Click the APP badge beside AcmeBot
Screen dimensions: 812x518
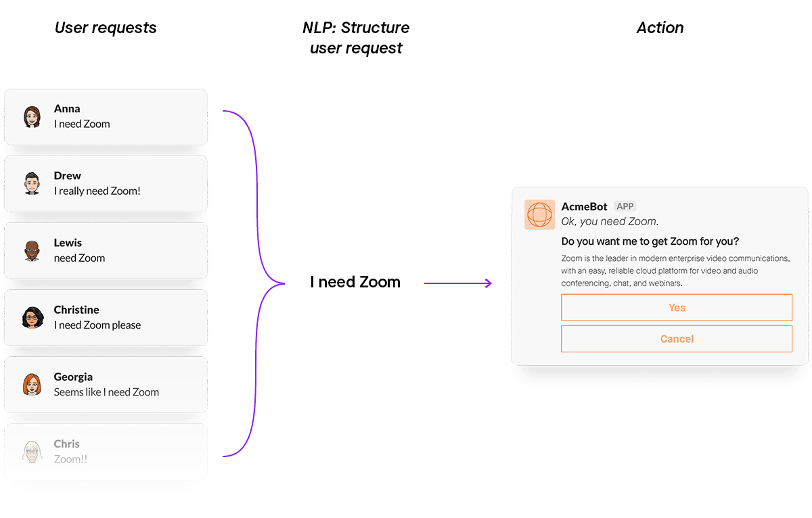pyautogui.click(x=625, y=206)
